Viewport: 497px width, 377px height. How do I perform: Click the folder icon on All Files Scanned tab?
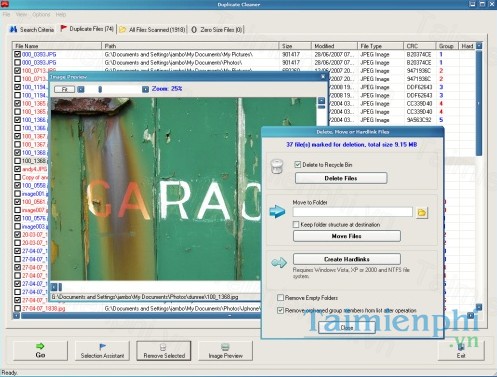pyautogui.click(x=123, y=30)
